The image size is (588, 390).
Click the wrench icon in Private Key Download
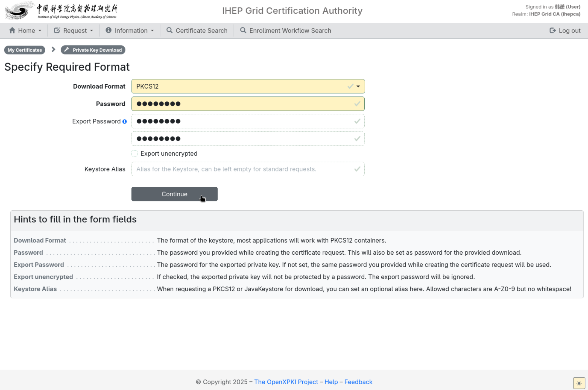pyautogui.click(x=67, y=50)
